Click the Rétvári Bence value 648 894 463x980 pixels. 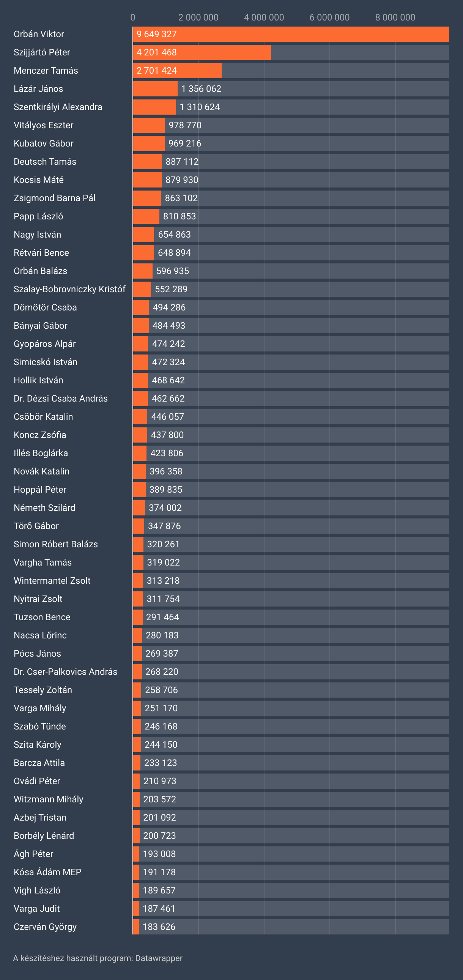(x=174, y=253)
